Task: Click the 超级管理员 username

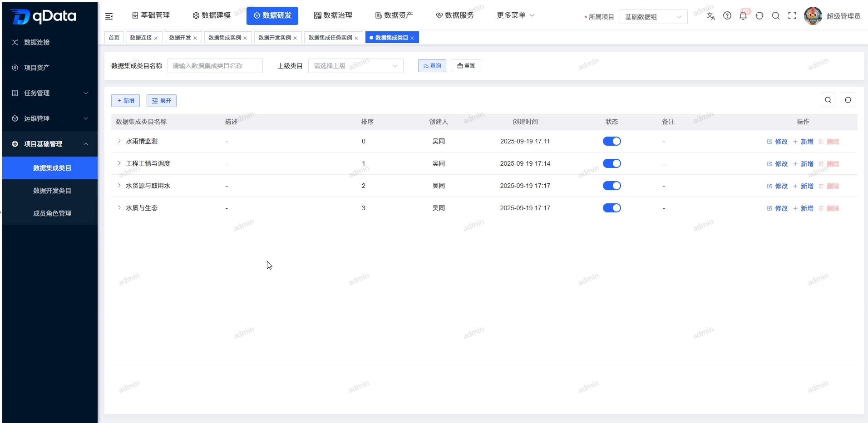Action: (x=843, y=16)
